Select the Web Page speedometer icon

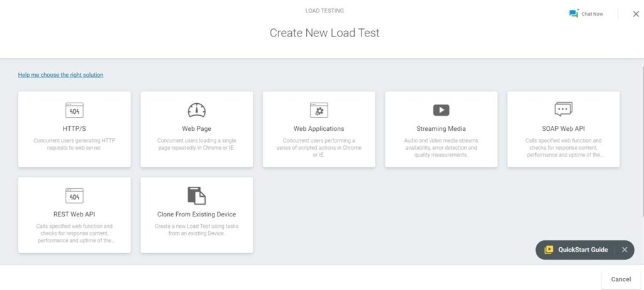click(197, 110)
